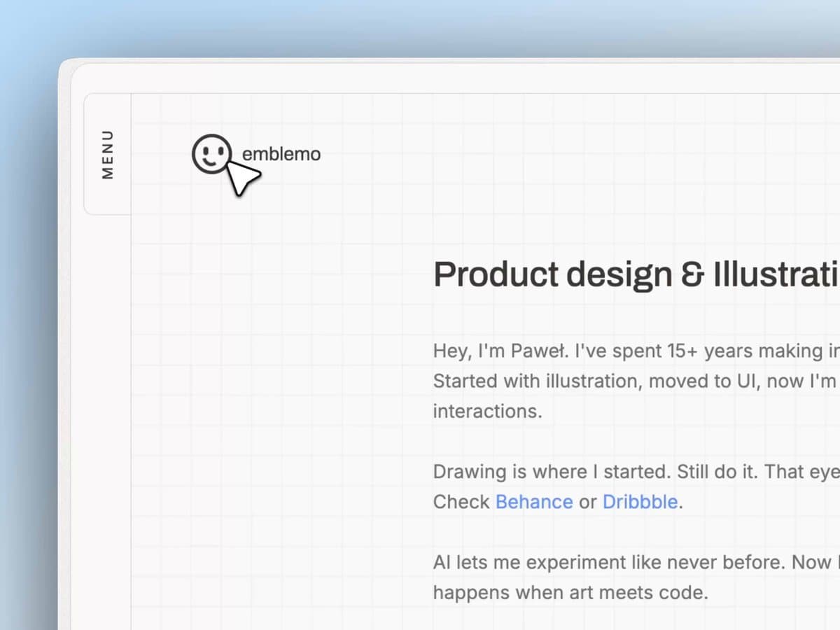Click the emblemo brand name
Viewport: 840px width, 630px height.
click(281, 154)
